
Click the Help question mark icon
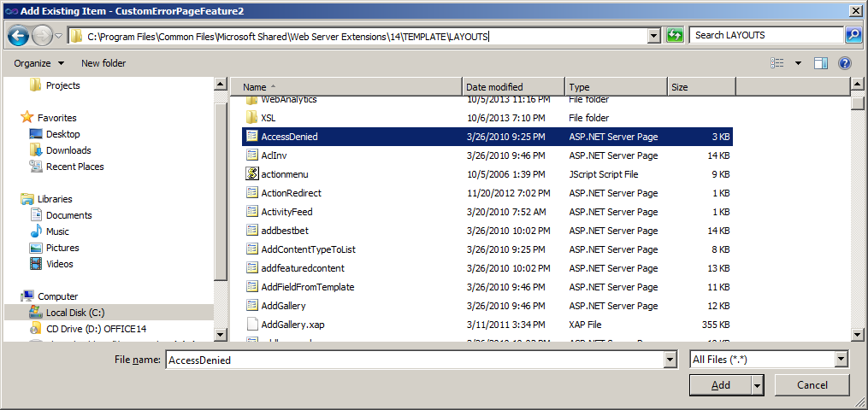(x=844, y=63)
